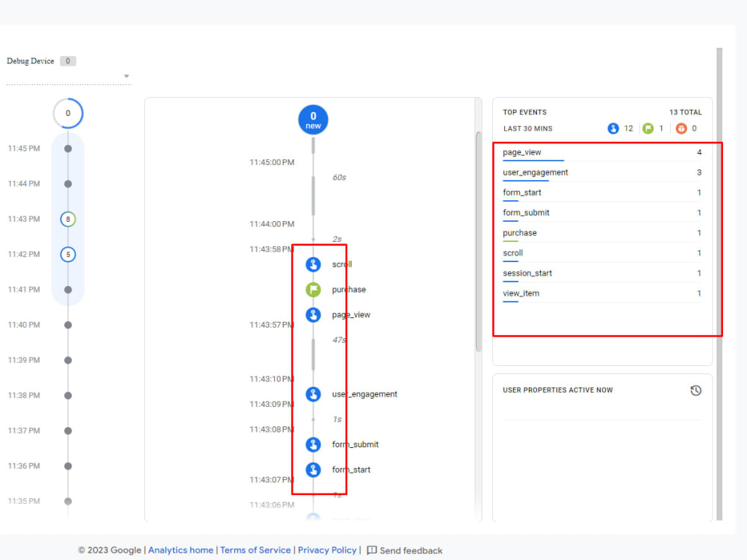Image resolution: width=747 pixels, height=560 pixels.
Task: Click the green conversions flag icon showing 1
Action: [x=649, y=128]
